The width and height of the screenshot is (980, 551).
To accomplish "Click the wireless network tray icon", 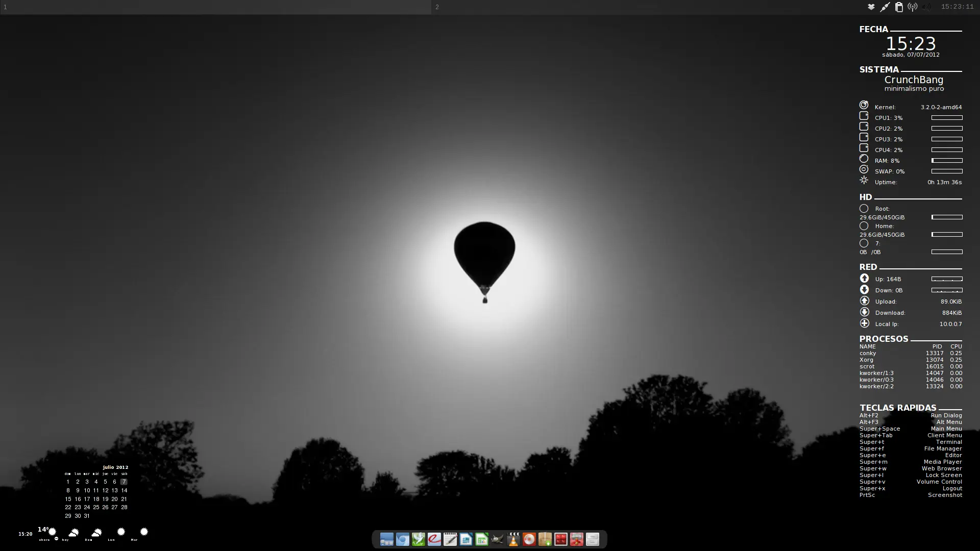I will (913, 7).
